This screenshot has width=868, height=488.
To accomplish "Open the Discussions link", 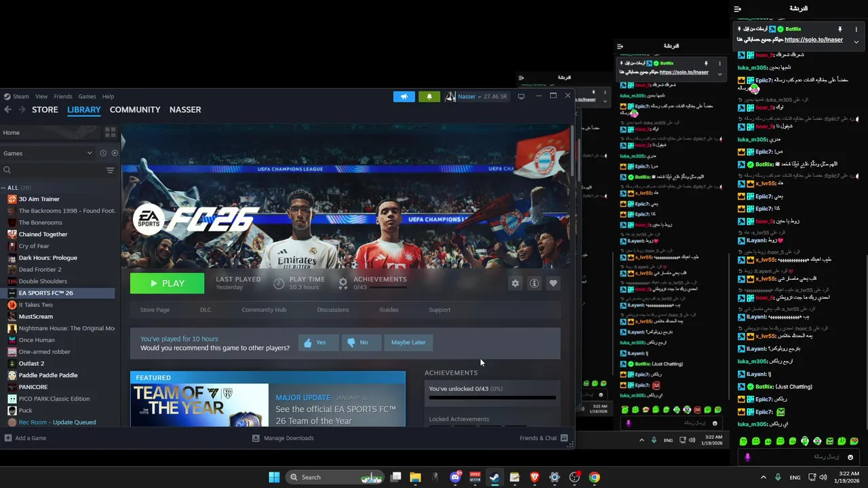I will click(333, 310).
